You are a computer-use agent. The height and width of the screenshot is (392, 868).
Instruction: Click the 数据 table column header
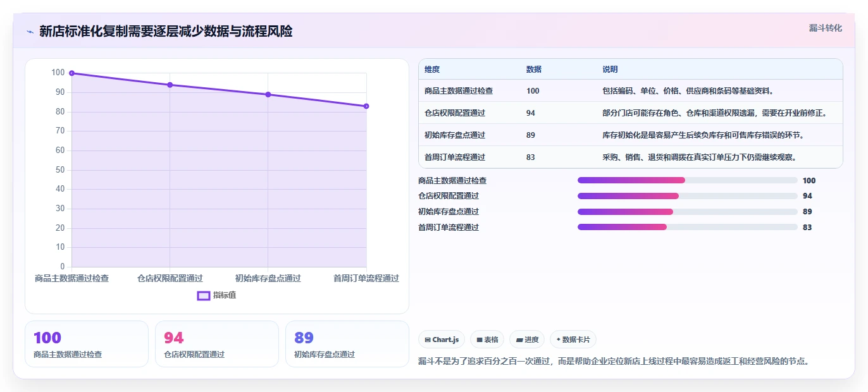(x=534, y=70)
